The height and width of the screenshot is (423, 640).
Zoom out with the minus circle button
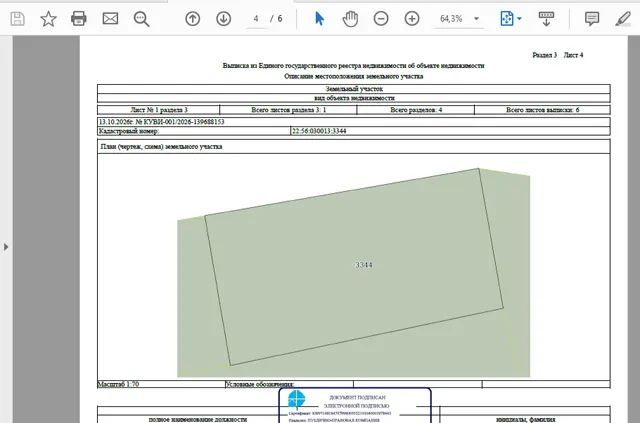tap(381, 19)
